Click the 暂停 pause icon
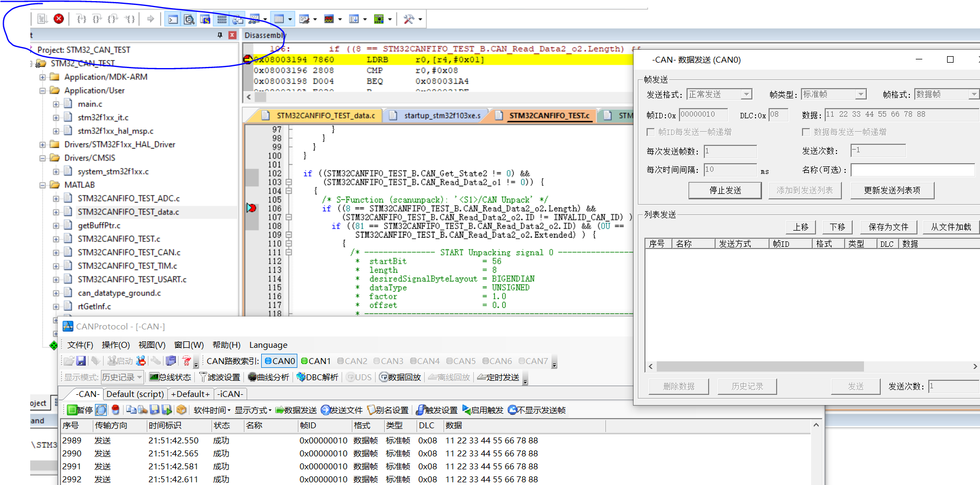The height and width of the screenshot is (485, 980). (x=80, y=410)
